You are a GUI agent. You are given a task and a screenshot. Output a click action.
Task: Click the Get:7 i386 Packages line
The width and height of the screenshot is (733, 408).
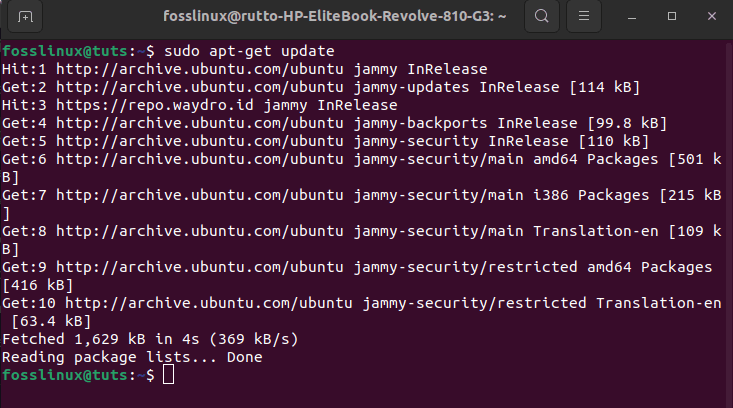[x=362, y=204]
